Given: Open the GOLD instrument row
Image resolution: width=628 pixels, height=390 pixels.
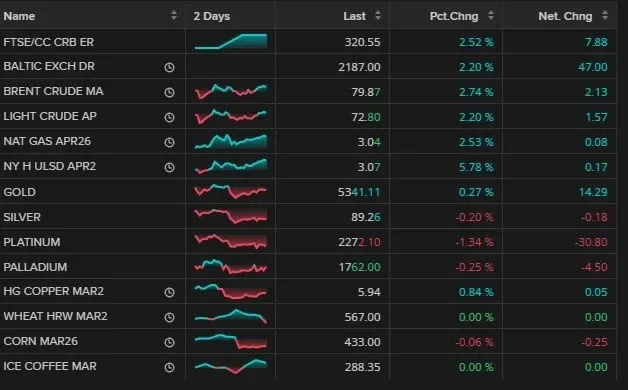Looking at the screenshot, I should [308, 192].
